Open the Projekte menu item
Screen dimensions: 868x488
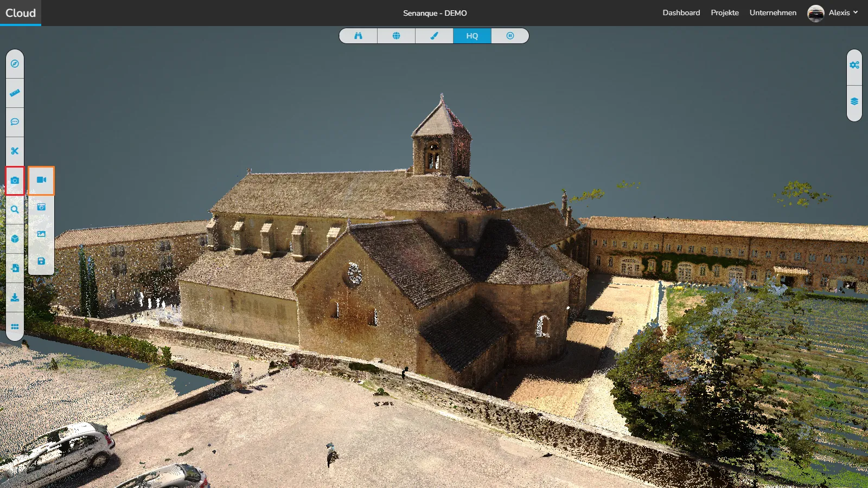point(725,13)
